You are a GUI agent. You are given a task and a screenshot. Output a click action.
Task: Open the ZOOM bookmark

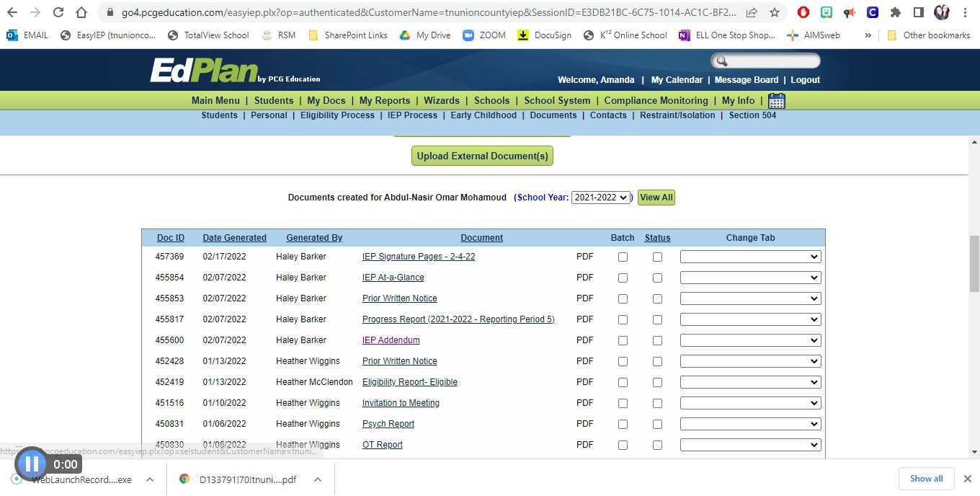pos(484,35)
